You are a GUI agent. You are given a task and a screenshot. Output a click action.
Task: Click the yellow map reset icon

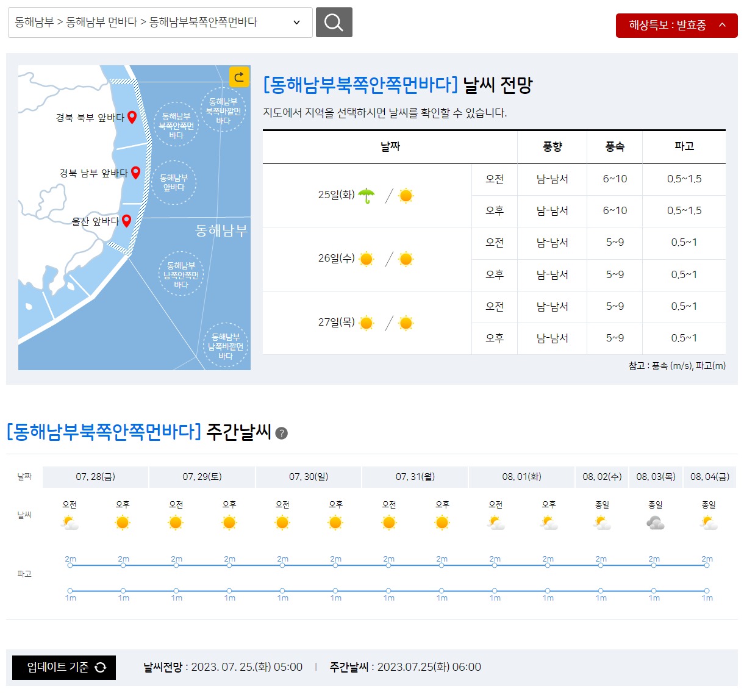(x=239, y=77)
